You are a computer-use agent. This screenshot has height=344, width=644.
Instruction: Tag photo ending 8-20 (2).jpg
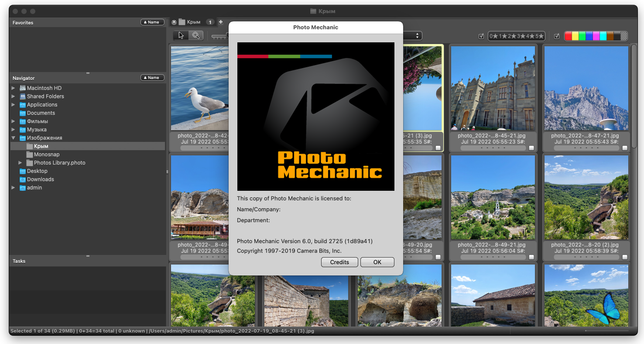625,257
